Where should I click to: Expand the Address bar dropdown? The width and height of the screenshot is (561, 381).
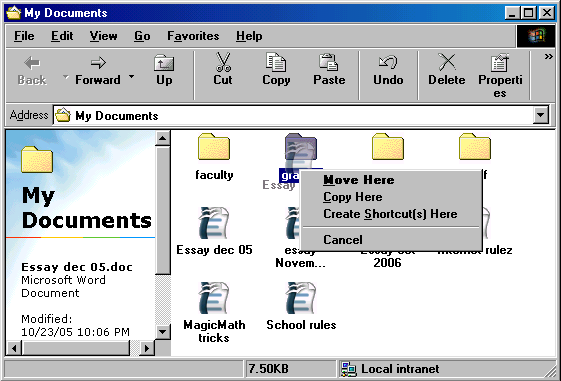(541, 115)
